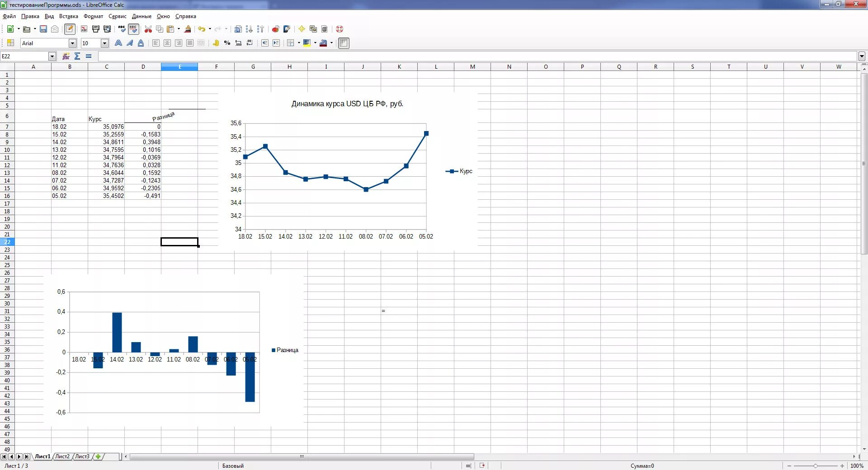868x470 pixels.
Task: Apply Italic formatting icon
Action: [130, 43]
